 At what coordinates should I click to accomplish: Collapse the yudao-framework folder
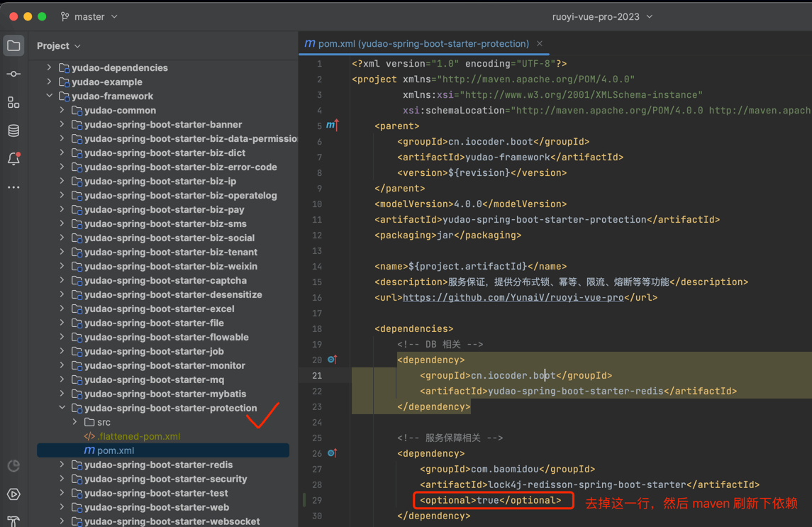click(x=49, y=96)
